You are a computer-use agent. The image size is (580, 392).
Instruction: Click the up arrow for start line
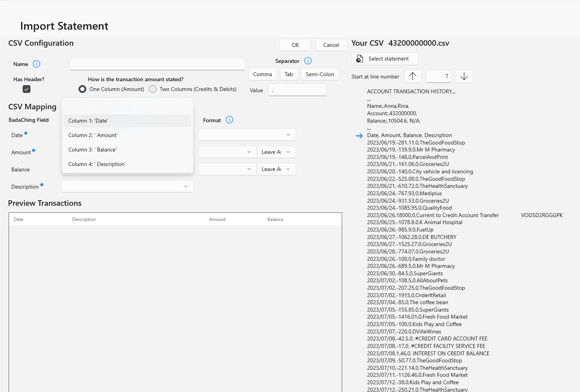point(412,77)
